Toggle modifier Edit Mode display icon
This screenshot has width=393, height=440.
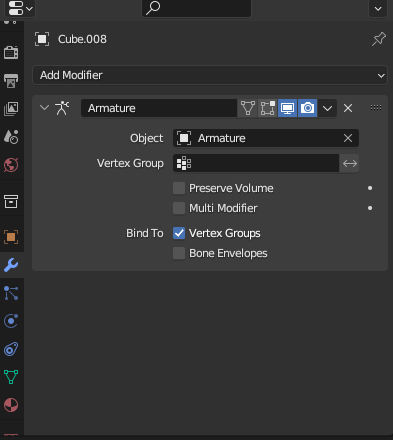tap(268, 108)
